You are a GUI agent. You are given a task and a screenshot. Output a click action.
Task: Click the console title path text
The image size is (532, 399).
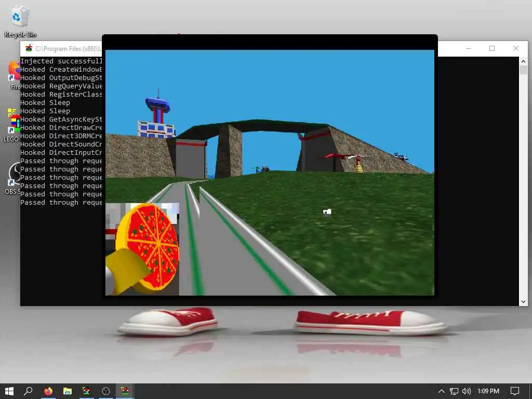tap(68, 48)
